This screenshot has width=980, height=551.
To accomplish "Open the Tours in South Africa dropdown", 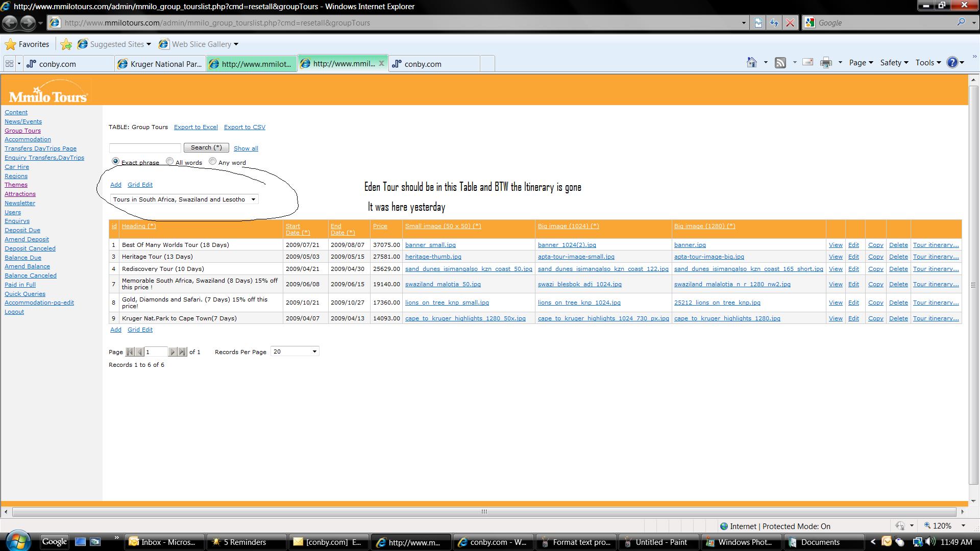I will (184, 199).
